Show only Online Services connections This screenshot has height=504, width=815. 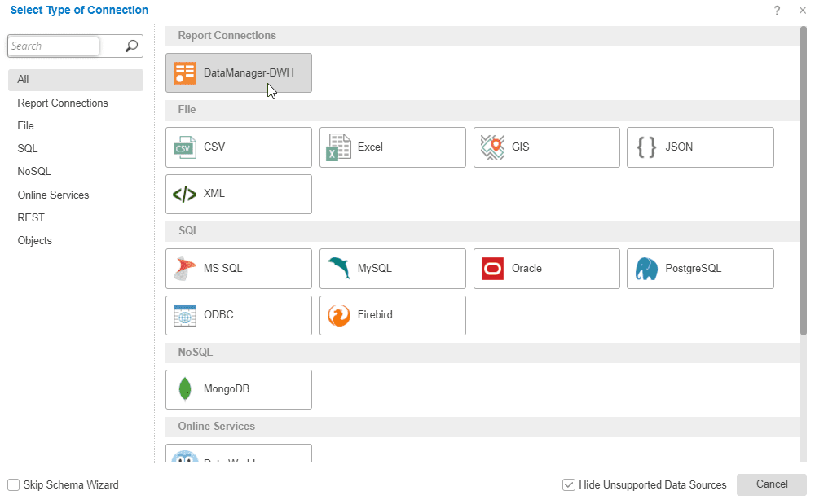click(53, 195)
